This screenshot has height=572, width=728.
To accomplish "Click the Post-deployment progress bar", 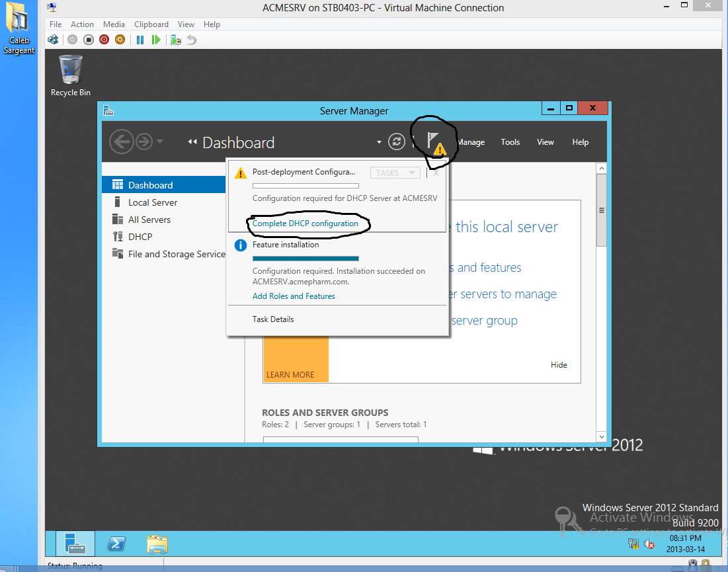I will pos(305,186).
